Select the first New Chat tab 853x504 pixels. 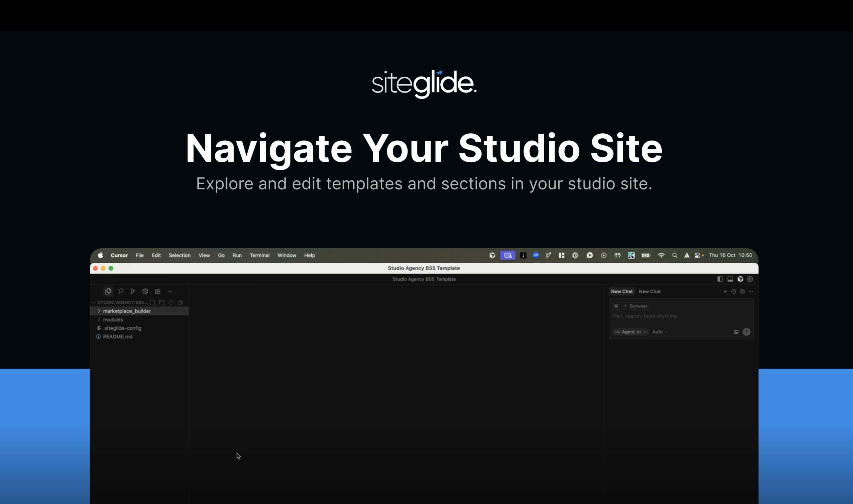(622, 291)
